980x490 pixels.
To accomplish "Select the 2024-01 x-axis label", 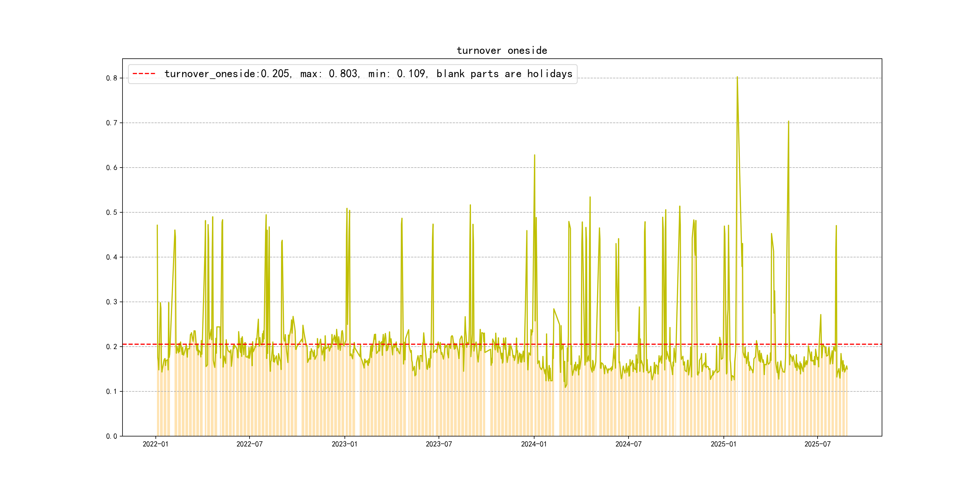I will coord(534,444).
